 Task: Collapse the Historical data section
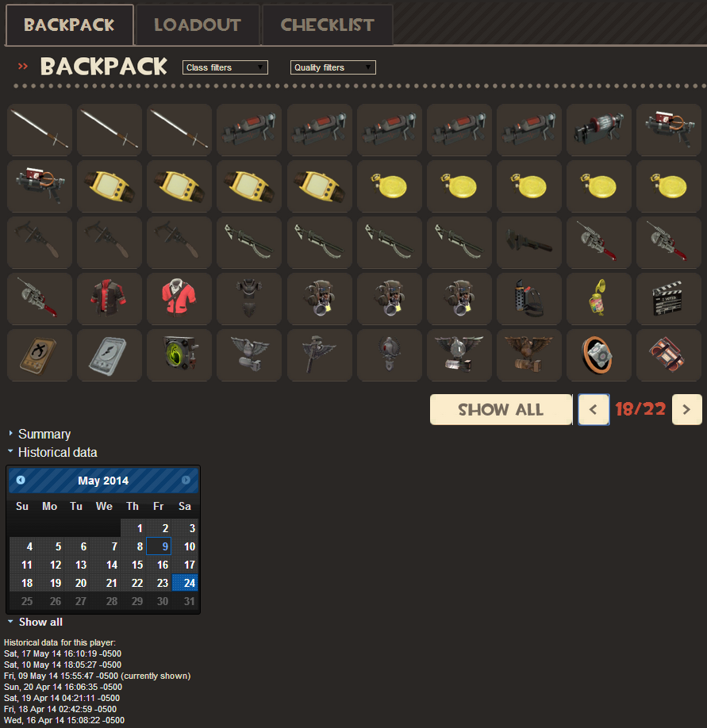pos(57,452)
